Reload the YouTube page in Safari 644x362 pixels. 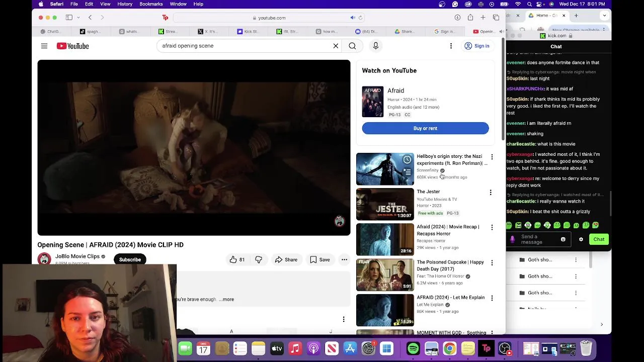360,18
